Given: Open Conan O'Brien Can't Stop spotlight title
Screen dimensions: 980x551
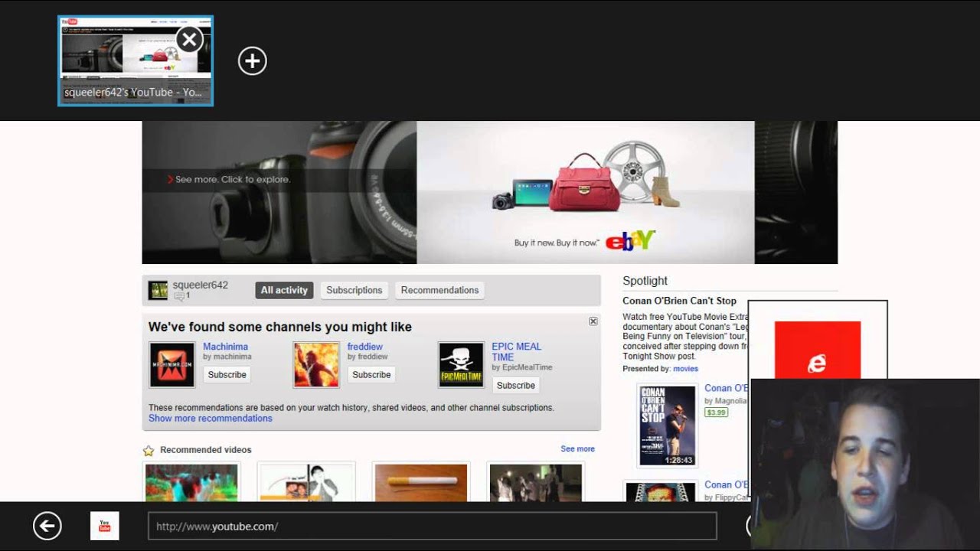Looking at the screenshot, I should (679, 301).
